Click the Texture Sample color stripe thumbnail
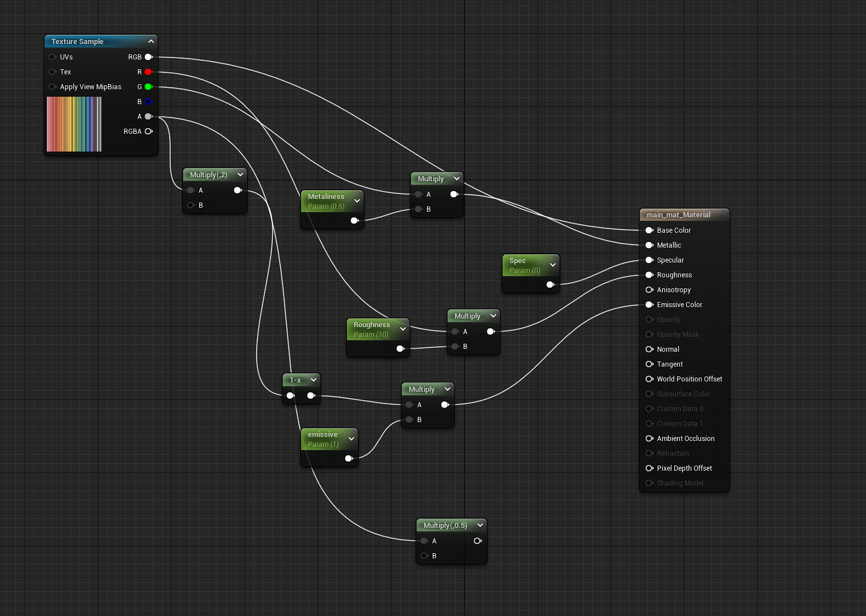 [x=74, y=124]
